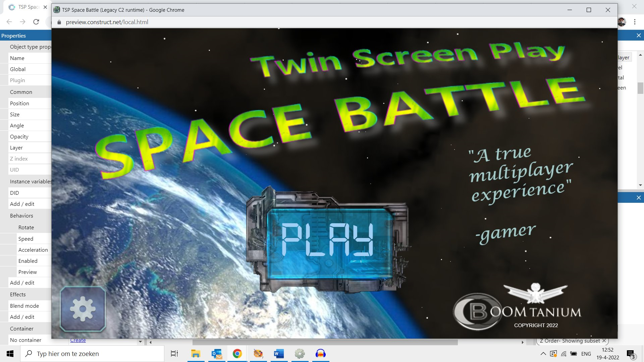644x362 pixels.
Task: Close the TSP Space background browser tab
Action: click(x=45, y=7)
